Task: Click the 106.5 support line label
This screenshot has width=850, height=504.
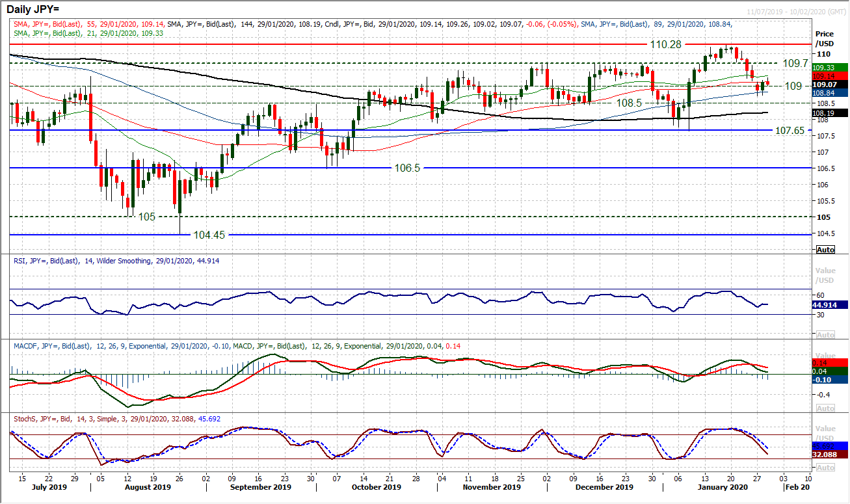Action: tap(407, 168)
